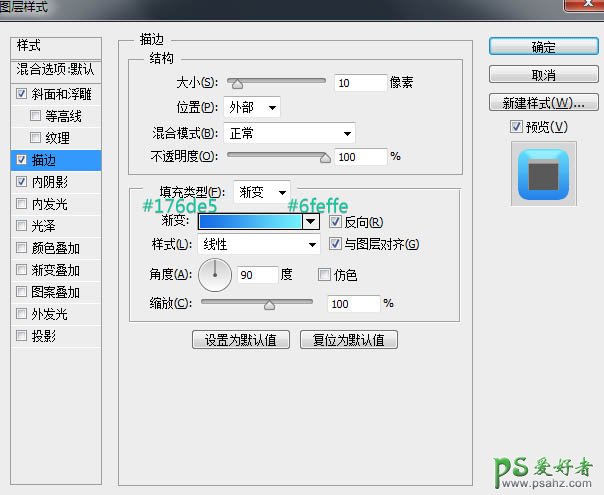The width and height of the screenshot is (604, 495).
Task: Open the 位置 position dropdown
Action: coord(254,107)
